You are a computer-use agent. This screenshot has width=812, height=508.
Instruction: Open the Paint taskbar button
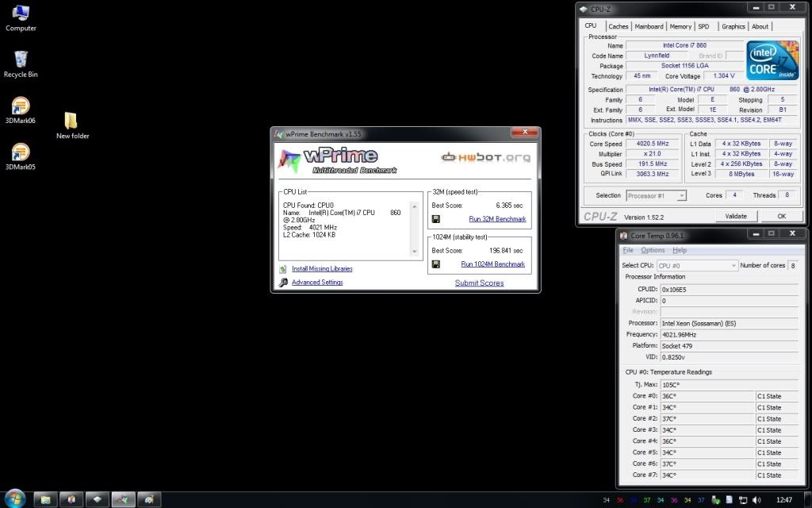point(149,500)
